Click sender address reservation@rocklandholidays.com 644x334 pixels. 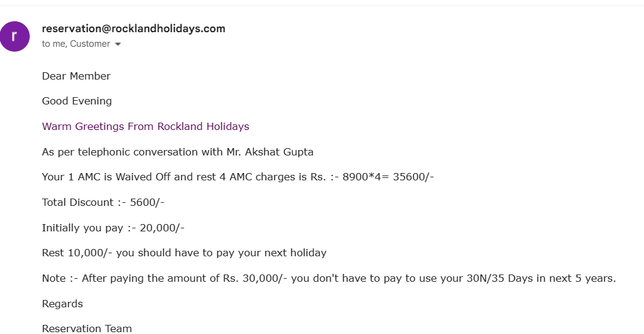(133, 29)
